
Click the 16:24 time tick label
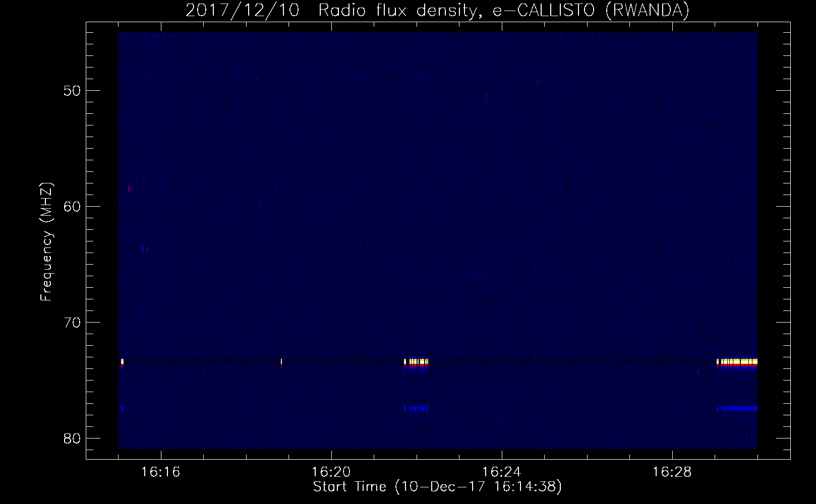(x=502, y=472)
